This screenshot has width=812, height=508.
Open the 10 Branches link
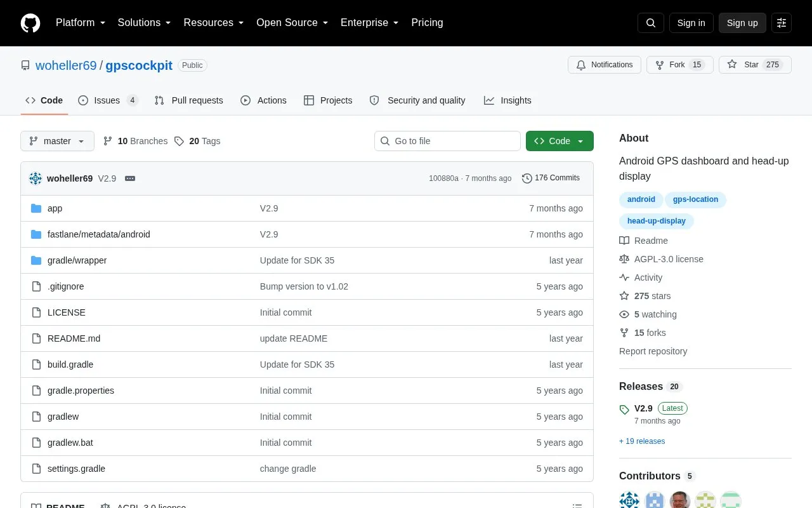point(135,141)
